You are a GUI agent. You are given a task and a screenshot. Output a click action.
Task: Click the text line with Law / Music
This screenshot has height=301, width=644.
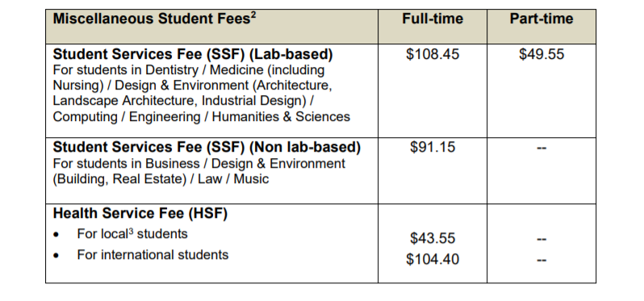(161, 179)
